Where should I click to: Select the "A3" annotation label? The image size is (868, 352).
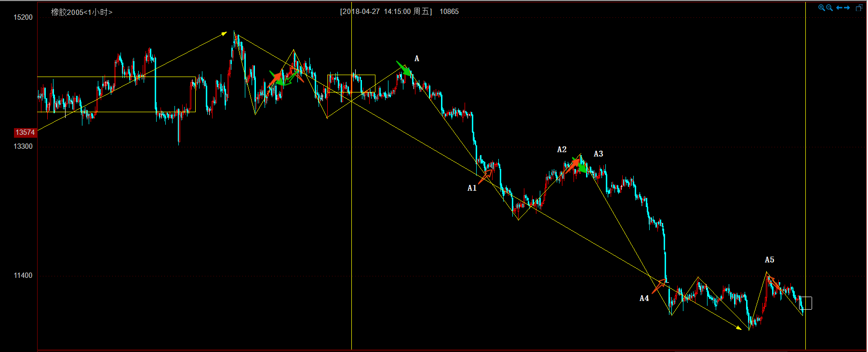598,154
